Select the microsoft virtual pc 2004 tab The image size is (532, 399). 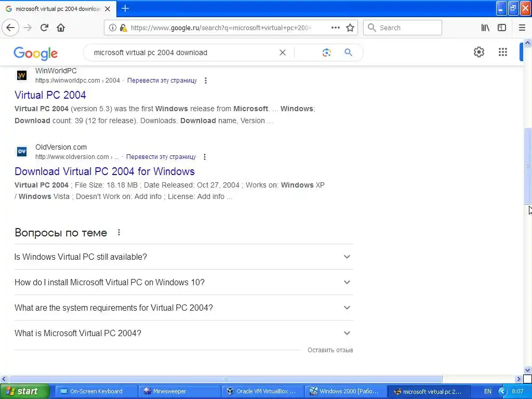[58, 9]
